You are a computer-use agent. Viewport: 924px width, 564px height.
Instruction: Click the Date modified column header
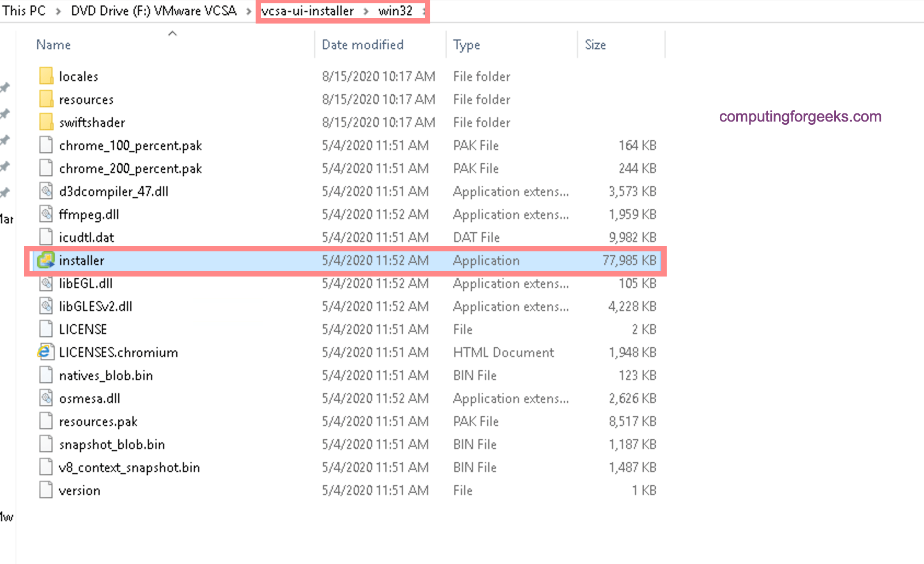[362, 44]
